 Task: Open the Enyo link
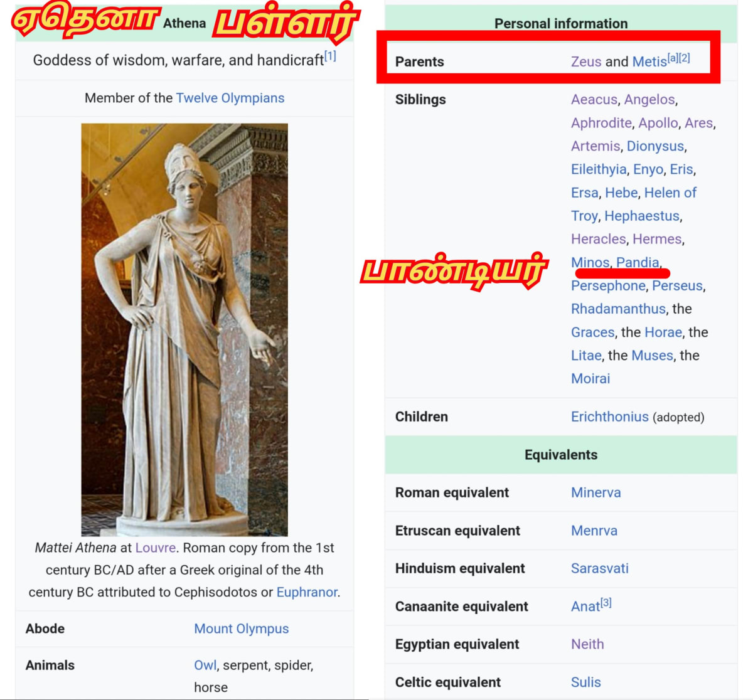(x=648, y=169)
